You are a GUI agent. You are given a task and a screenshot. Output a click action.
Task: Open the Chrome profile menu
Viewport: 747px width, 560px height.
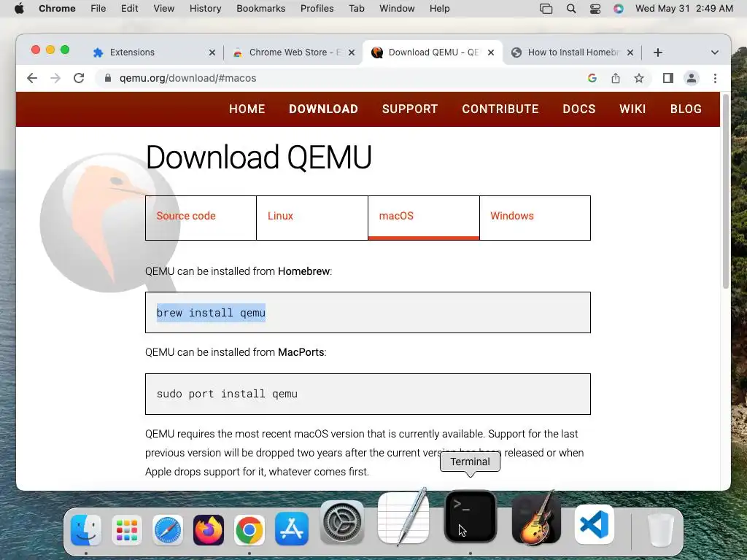click(692, 78)
